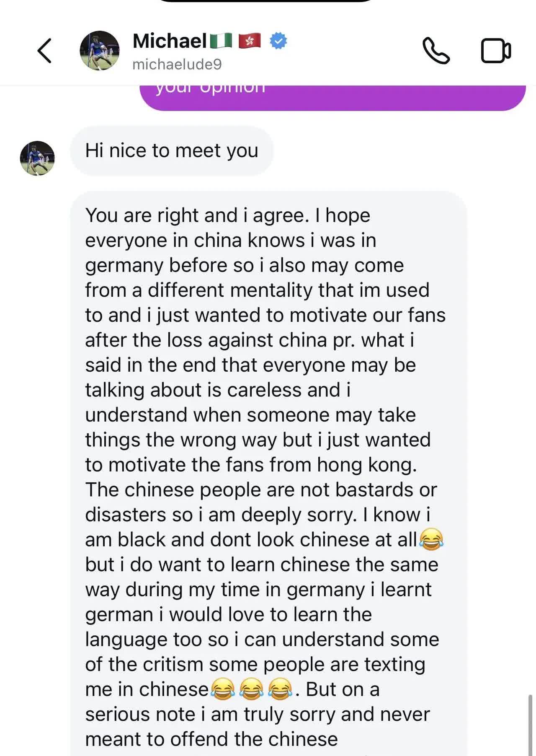Click the blue verified badge beside Michael

click(278, 41)
